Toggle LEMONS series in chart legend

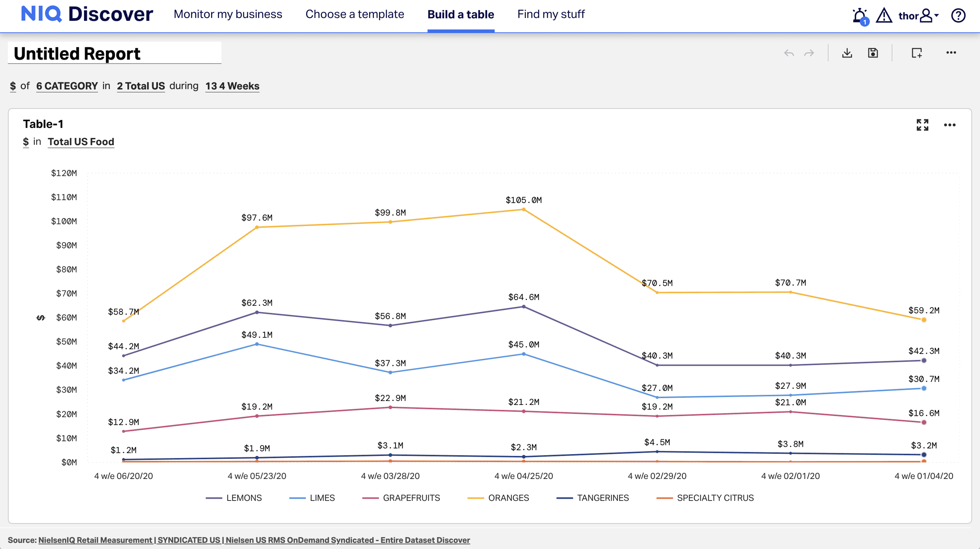coord(243,498)
